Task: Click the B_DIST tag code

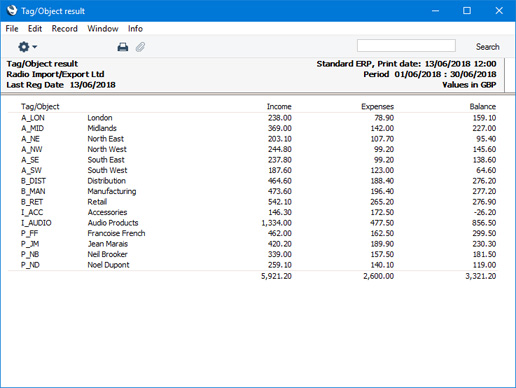Action: pyautogui.click(x=33, y=181)
